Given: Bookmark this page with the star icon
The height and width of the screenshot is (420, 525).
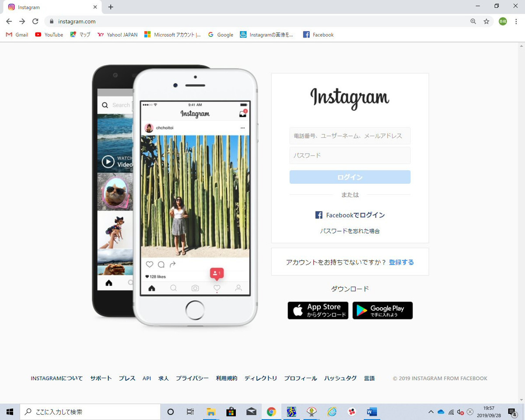Looking at the screenshot, I should pyautogui.click(x=486, y=21).
